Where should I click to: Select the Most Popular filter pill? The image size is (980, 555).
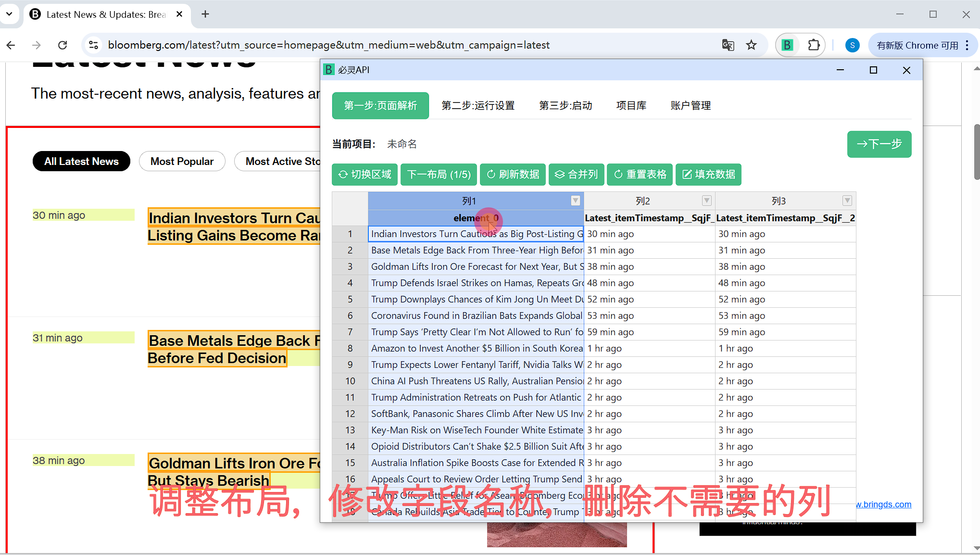pos(182,161)
